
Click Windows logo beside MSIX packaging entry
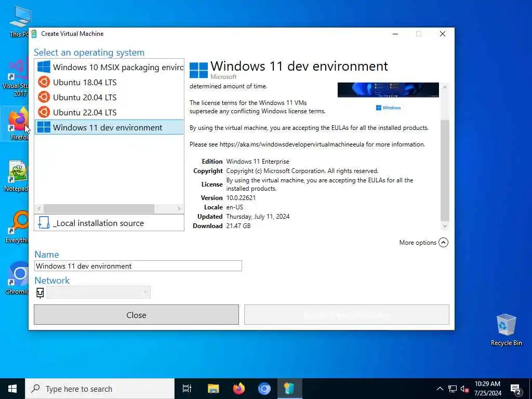(x=44, y=67)
